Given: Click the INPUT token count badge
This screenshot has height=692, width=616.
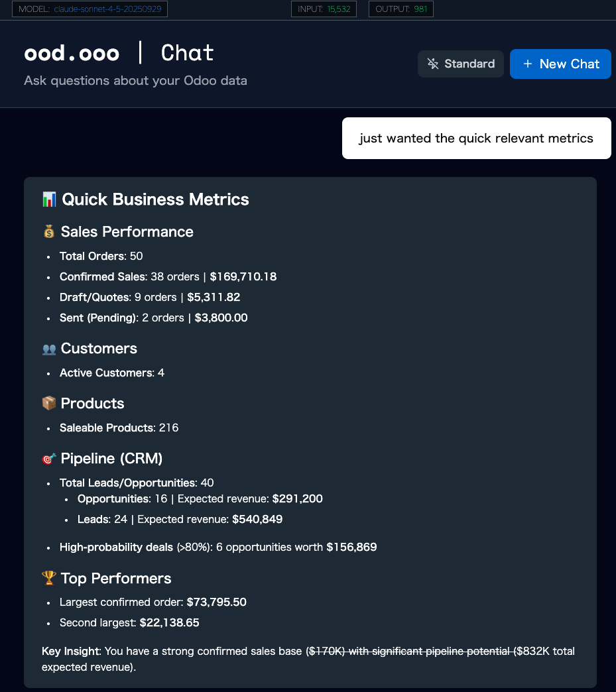Looking at the screenshot, I should pos(324,9).
